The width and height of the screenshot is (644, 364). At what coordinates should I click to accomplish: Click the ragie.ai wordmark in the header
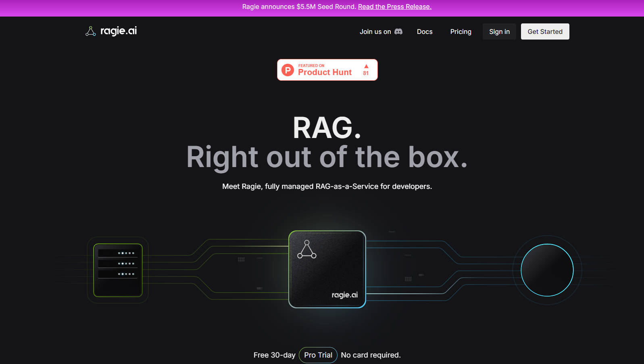[x=119, y=31]
